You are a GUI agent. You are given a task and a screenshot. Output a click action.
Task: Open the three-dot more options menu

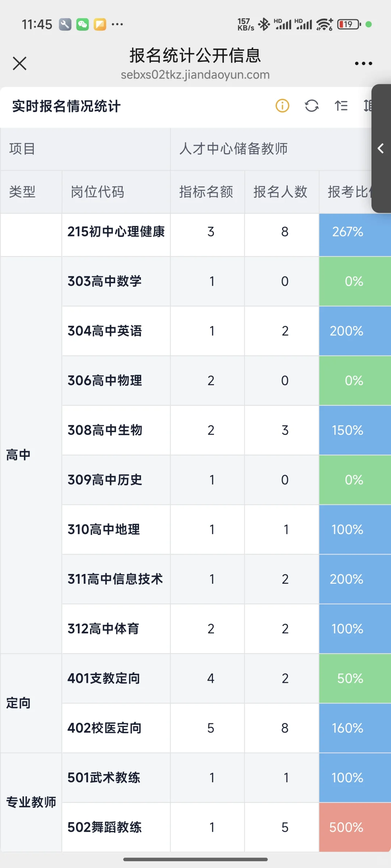point(363,64)
